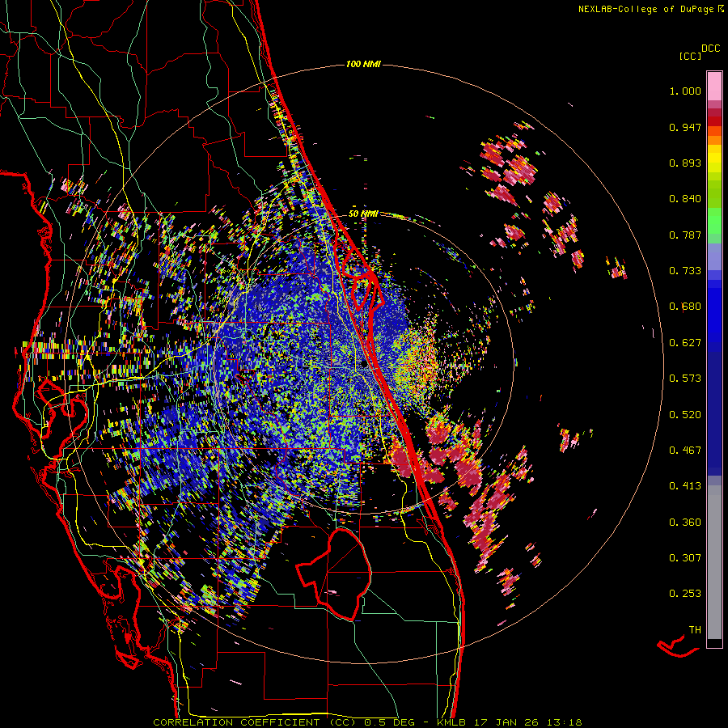Click the NEXLAB-College of DuPage credit text
This screenshot has height=728, width=728.
pyautogui.click(x=645, y=9)
